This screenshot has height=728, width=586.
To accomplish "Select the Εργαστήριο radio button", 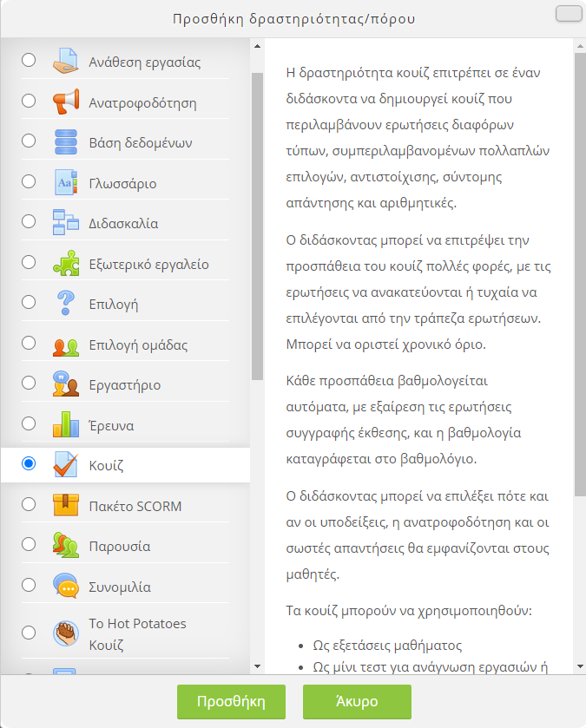I will pyautogui.click(x=29, y=383).
